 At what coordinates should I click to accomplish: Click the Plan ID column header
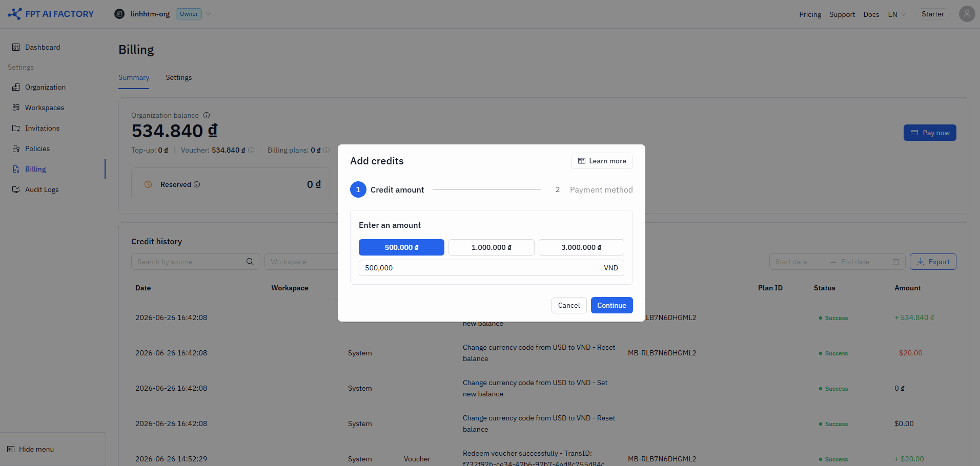tap(770, 288)
